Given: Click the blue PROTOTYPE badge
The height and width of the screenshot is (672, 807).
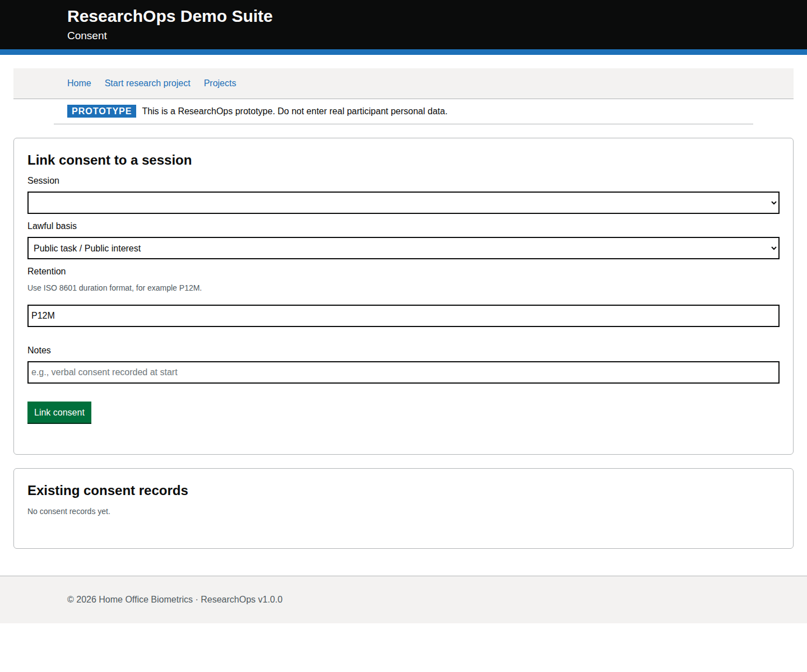Looking at the screenshot, I should click(x=101, y=111).
